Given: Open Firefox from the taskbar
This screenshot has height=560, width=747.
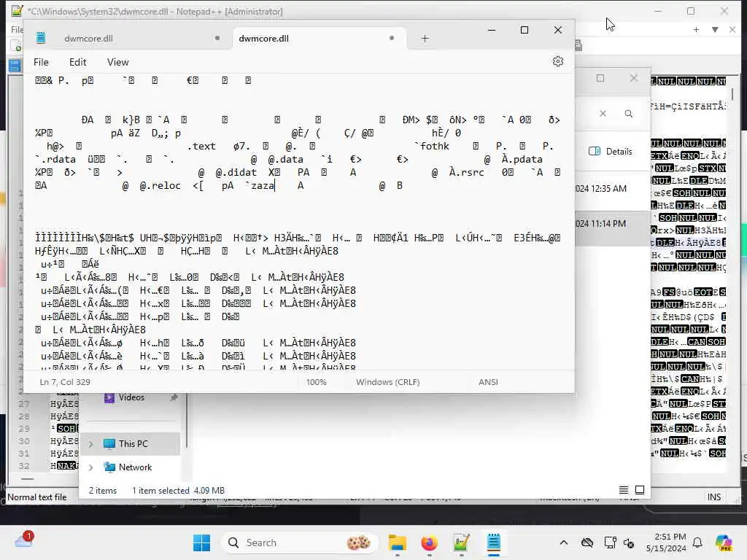Looking at the screenshot, I should (429, 542).
